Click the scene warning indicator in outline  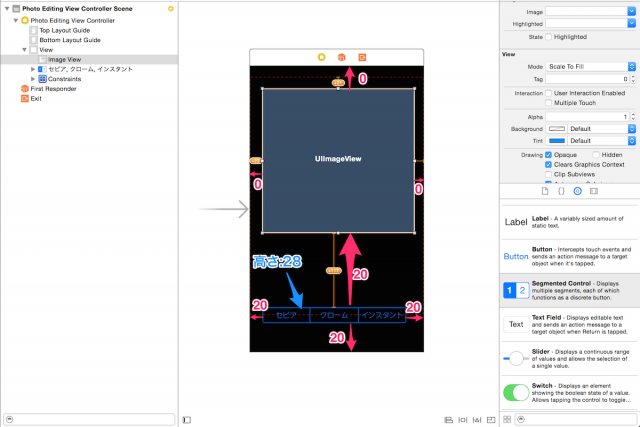click(171, 9)
